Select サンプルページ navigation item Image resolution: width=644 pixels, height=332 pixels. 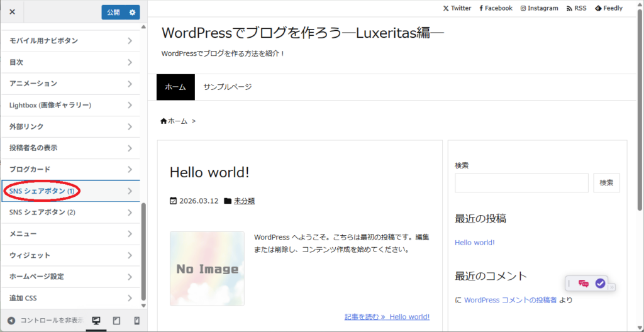[228, 87]
